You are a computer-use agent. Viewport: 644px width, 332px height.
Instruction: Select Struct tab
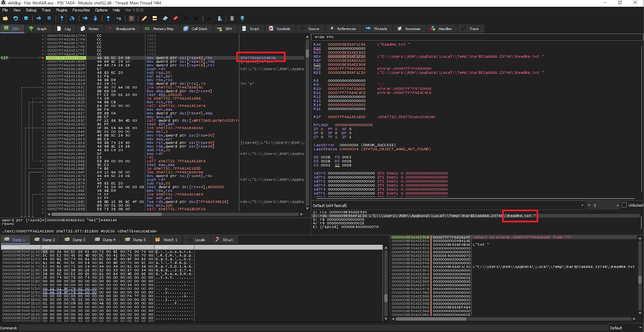(x=224, y=240)
